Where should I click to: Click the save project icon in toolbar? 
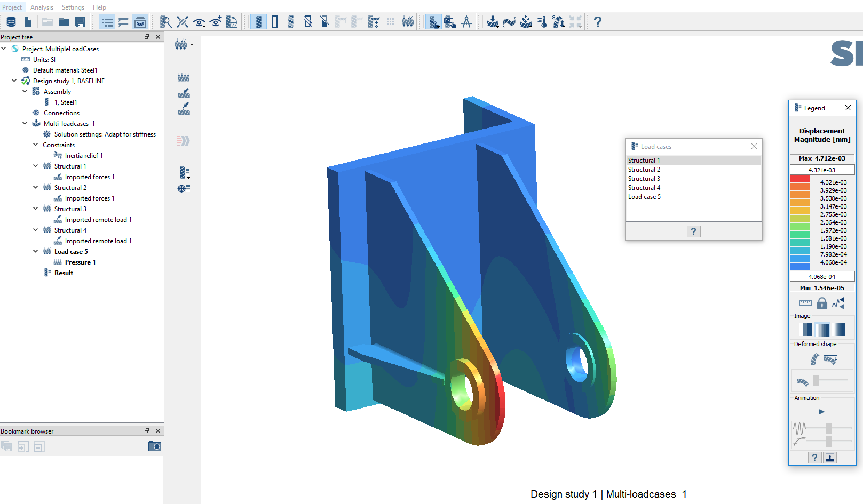point(81,22)
